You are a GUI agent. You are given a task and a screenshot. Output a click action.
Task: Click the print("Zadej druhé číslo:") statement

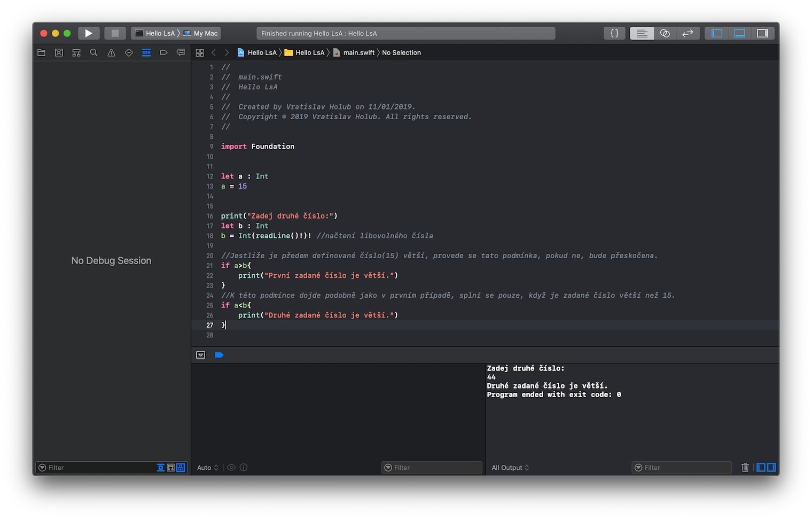point(279,216)
